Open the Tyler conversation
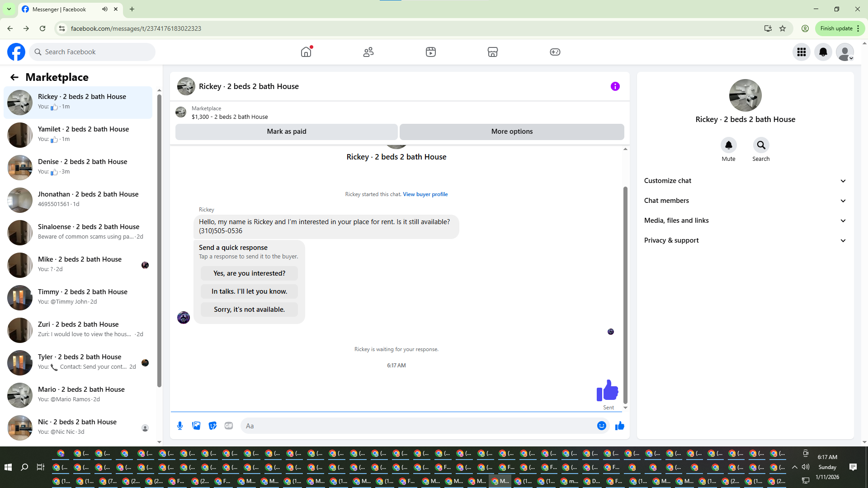Image resolution: width=868 pixels, height=488 pixels. (78, 363)
